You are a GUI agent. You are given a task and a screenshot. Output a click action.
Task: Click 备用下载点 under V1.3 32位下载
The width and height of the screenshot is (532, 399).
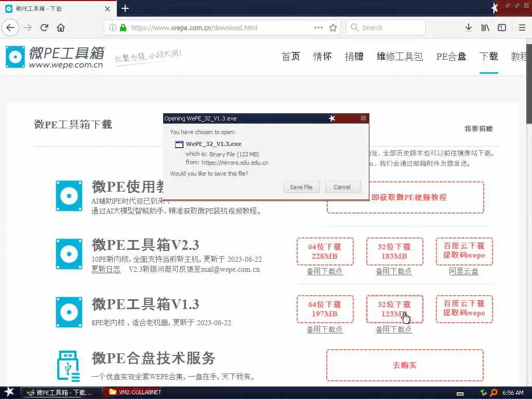pos(394,329)
